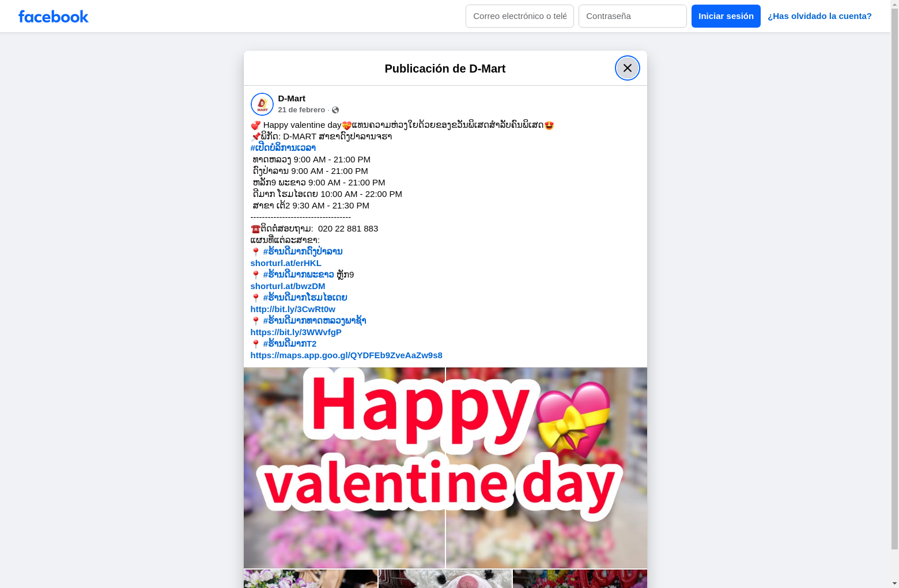The image size is (899, 588).
Task: Close the D-Mart post dialog
Action: tap(627, 68)
